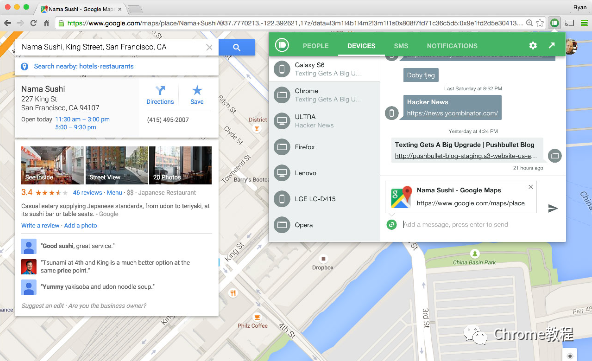
Task: Click the opening hours 11:30 am – 3:00 pm
Action: pyautogui.click(x=82, y=119)
